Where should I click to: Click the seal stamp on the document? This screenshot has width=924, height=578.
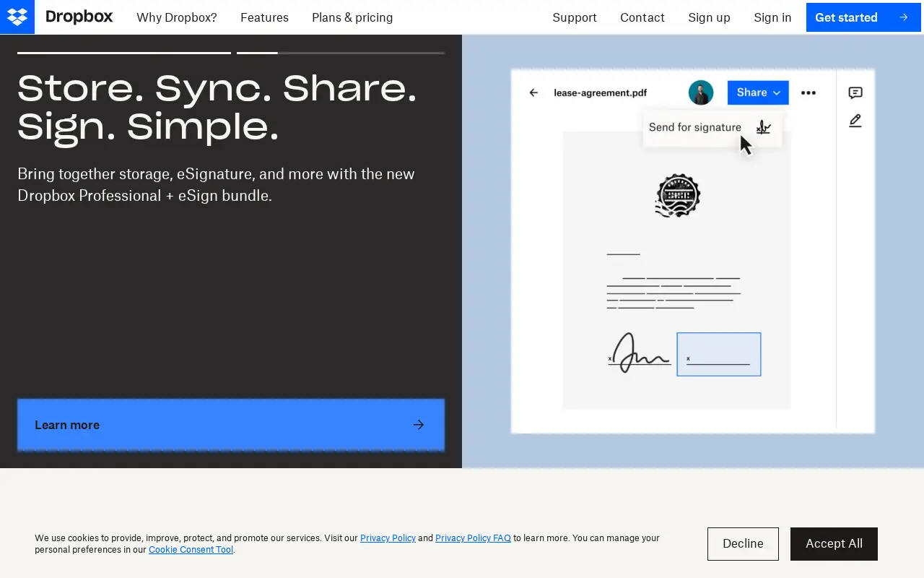coord(677,195)
